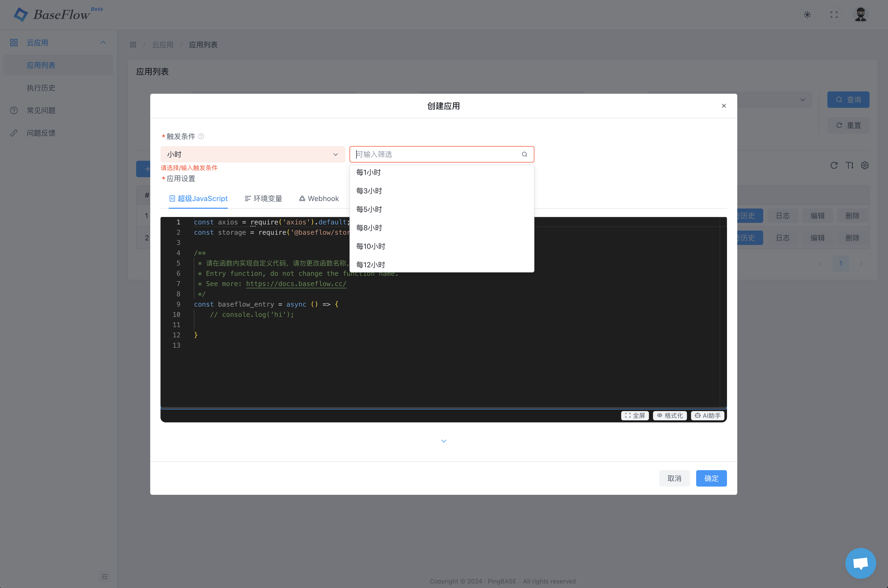Expand more settings via bottom chevron

coord(443,441)
